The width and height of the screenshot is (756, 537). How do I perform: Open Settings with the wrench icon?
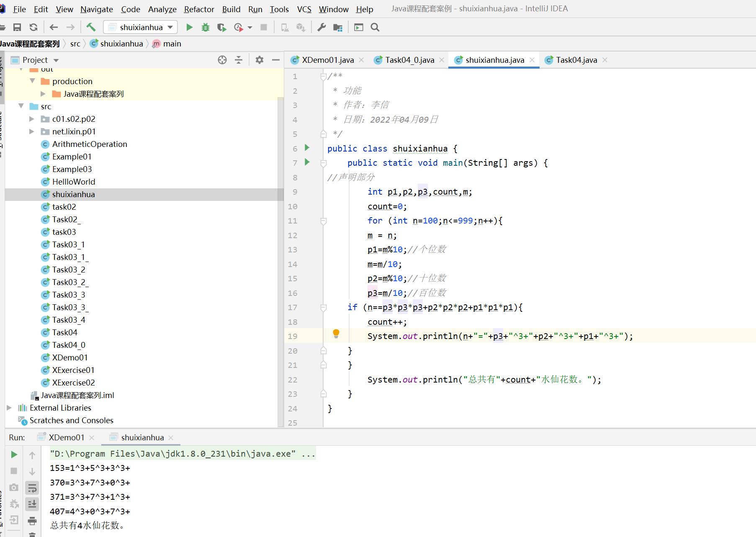[321, 27]
